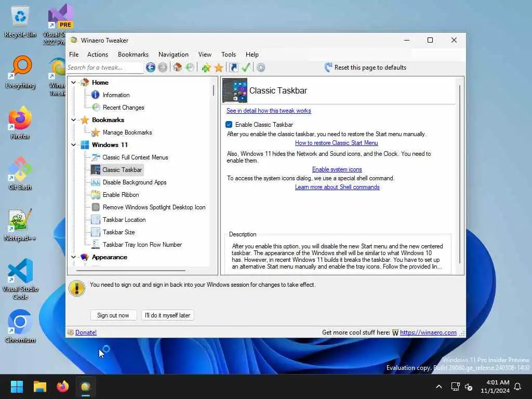Open Disable Background Apps tweak
This screenshot has width=532, height=399.
point(135,182)
